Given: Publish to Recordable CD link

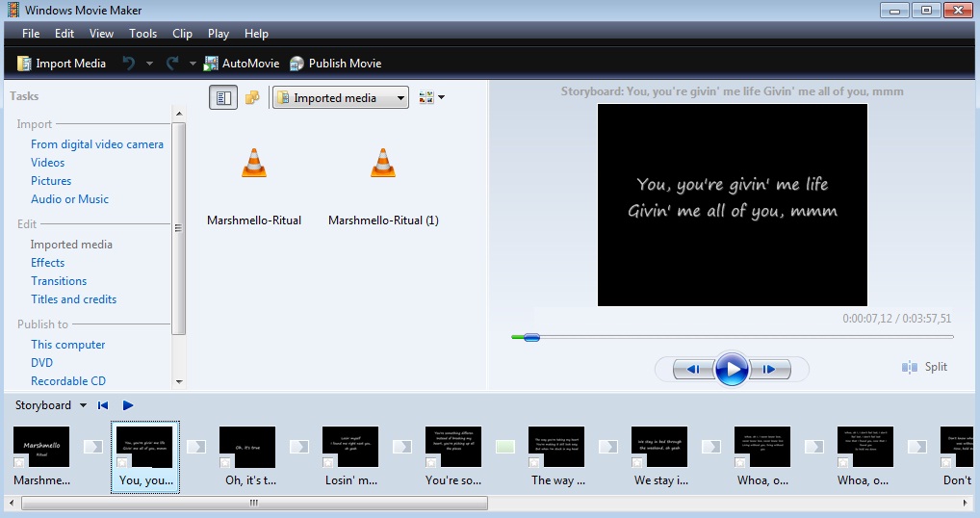Looking at the screenshot, I should pyautogui.click(x=68, y=381).
